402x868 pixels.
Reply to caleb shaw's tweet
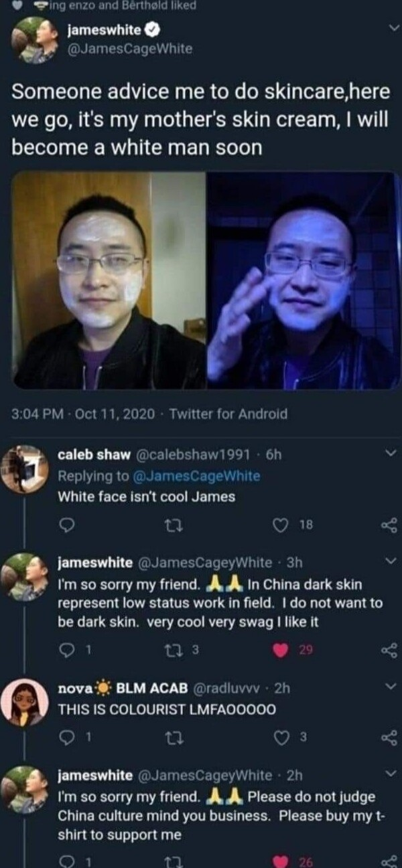click(x=65, y=527)
